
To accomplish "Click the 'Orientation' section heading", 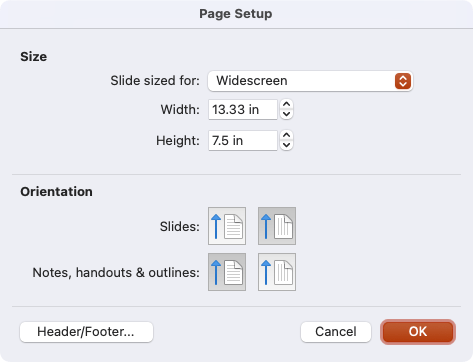I will 56,192.
